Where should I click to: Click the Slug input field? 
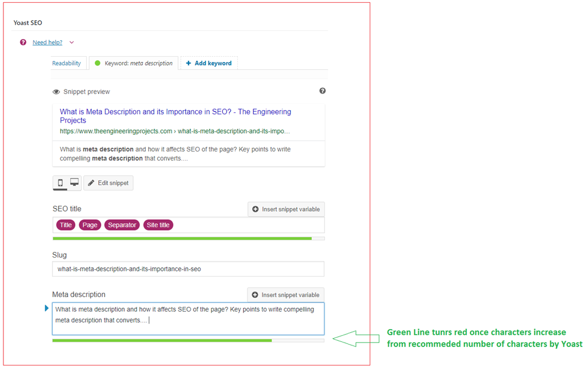[x=188, y=269]
